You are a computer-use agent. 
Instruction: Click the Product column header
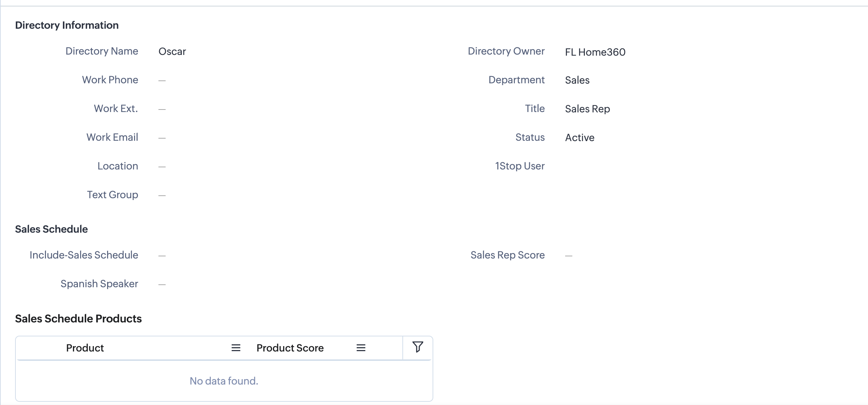[x=85, y=348]
